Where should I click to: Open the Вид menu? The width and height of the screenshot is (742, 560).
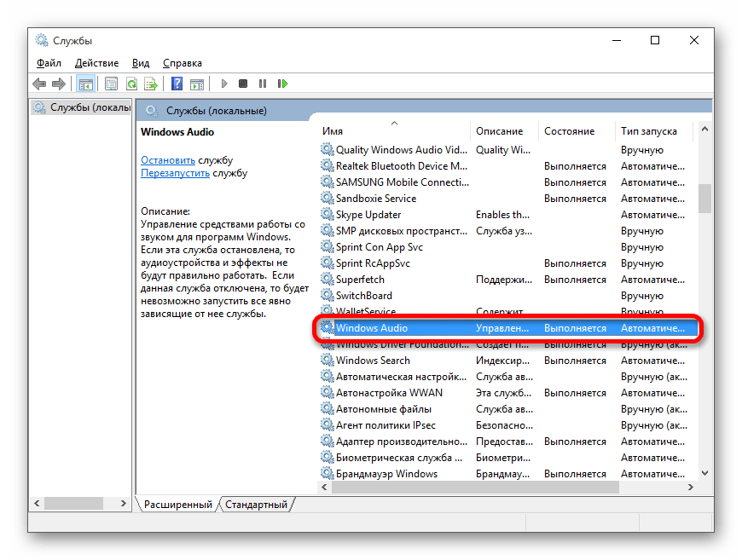click(141, 63)
